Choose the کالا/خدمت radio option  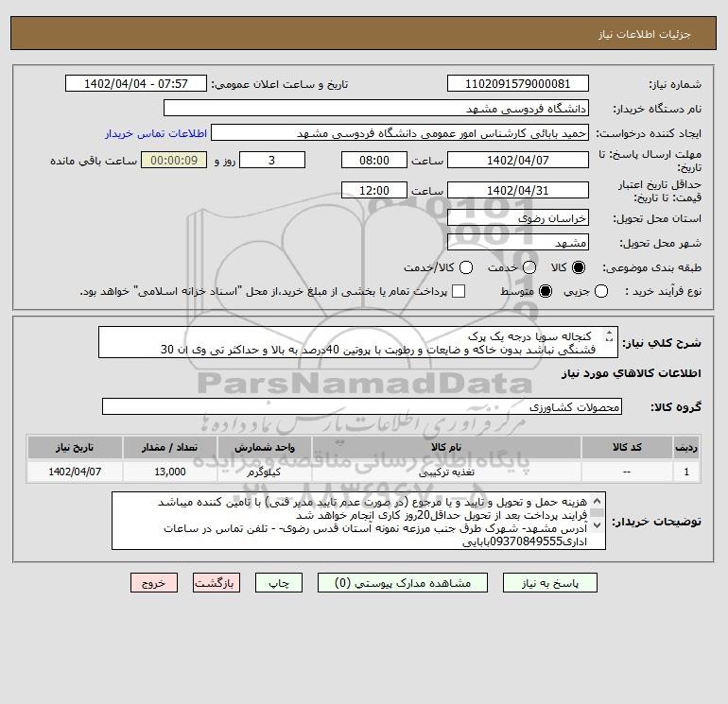click(466, 267)
